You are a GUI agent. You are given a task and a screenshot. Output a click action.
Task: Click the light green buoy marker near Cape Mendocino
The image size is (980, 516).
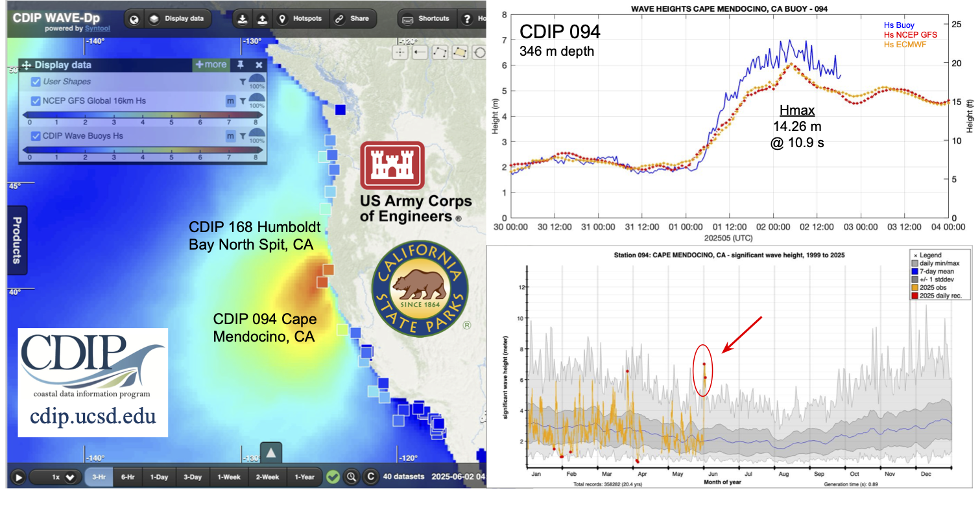(343, 330)
